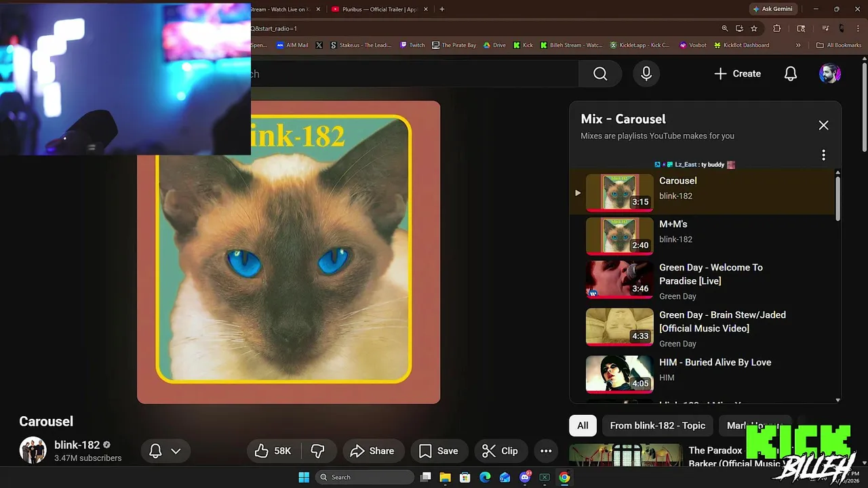This screenshot has height=488, width=868.
Task: Play Green Day - Welcome To Paradise [Live]
Action: (702, 280)
